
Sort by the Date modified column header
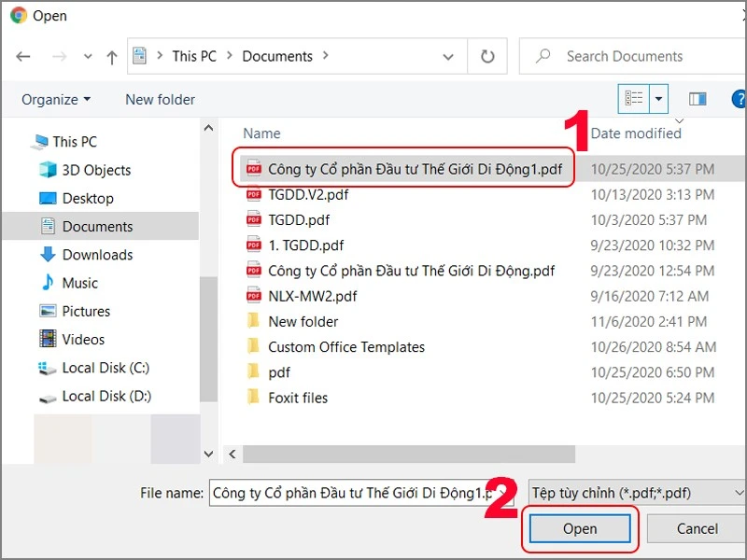(x=636, y=133)
